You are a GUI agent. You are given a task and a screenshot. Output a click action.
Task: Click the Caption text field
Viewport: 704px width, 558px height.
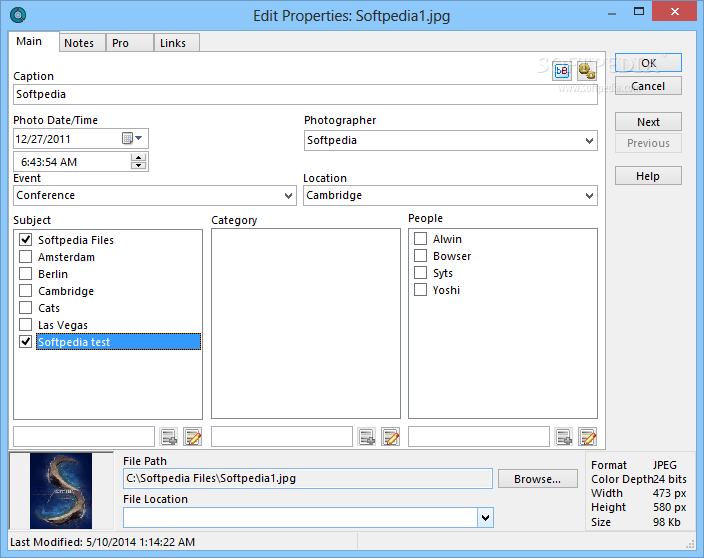[305, 94]
